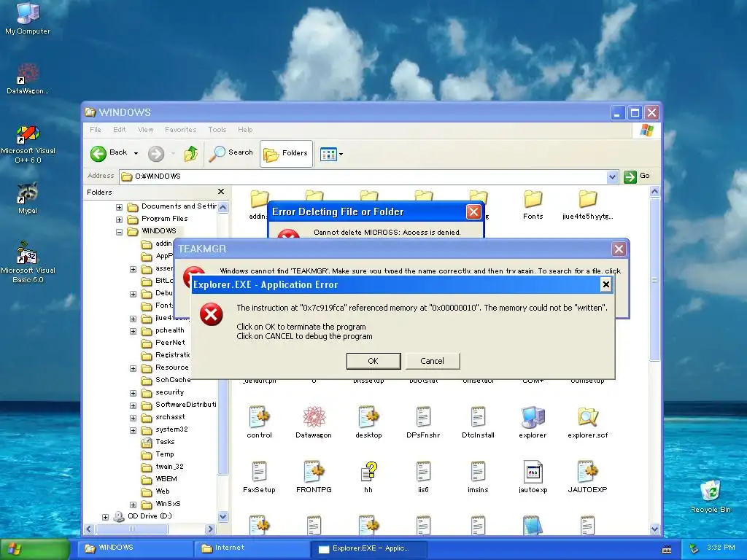Expand the CD Drive (D:) node

click(105, 517)
